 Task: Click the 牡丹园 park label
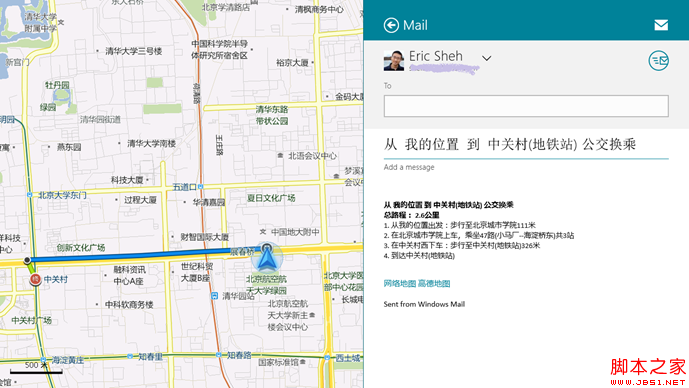click(x=57, y=85)
